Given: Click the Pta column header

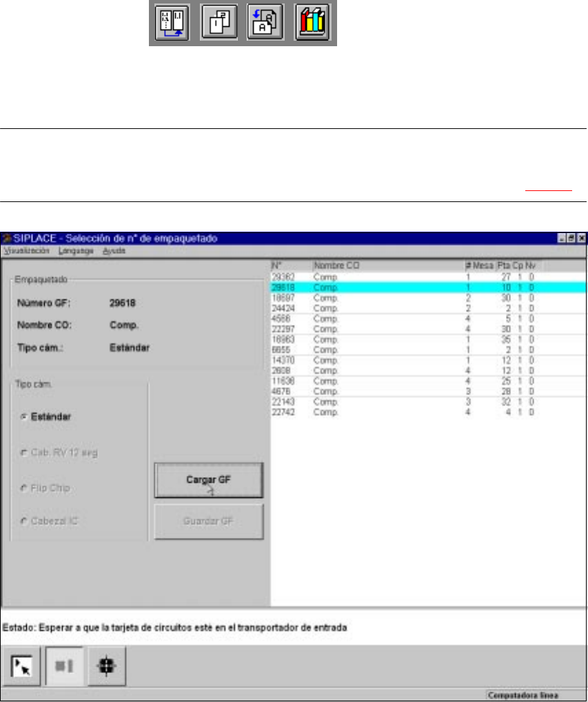Looking at the screenshot, I should pos(504,265).
